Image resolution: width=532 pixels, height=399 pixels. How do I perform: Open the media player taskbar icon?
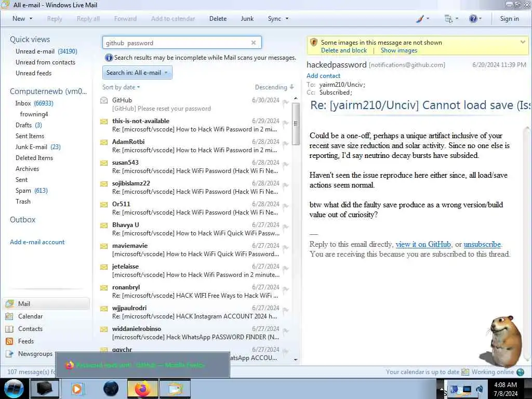[x=77, y=389]
